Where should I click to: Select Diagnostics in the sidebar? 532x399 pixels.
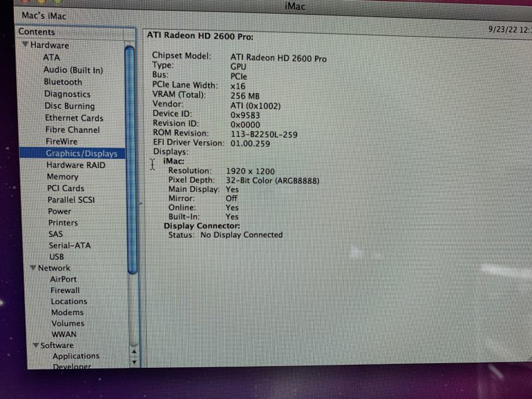pyautogui.click(x=67, y=94)
